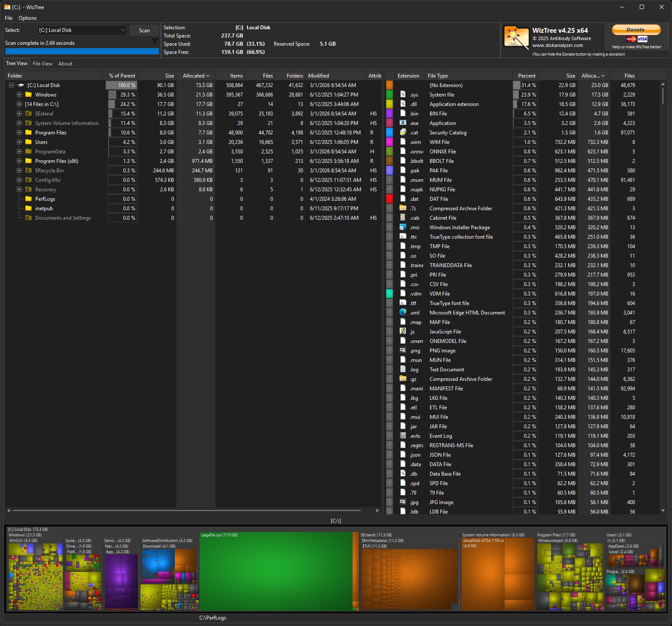Click the orange No Extension color swatch

390,85
